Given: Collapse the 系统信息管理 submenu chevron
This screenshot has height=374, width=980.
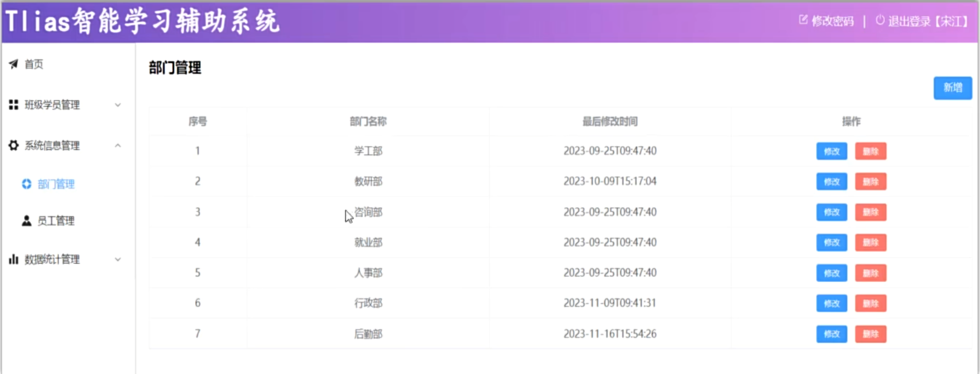Looking at the screenshot, I should (x=118, y=146).
